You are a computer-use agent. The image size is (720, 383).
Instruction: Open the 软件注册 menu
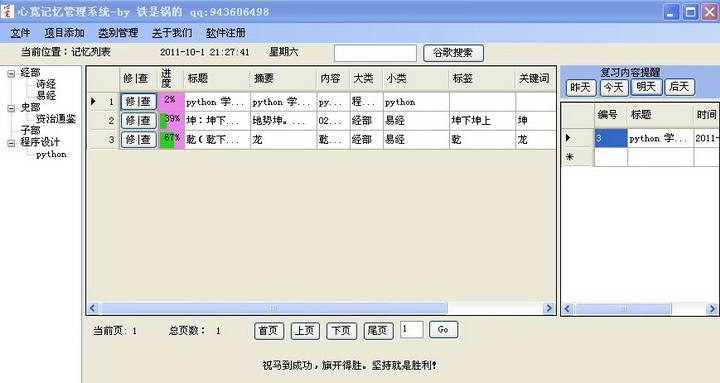coord(225,33)
